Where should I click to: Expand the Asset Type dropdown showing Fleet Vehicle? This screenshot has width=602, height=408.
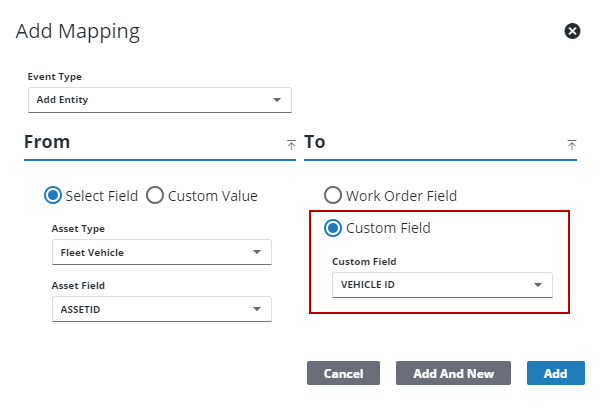pos(161,253)
